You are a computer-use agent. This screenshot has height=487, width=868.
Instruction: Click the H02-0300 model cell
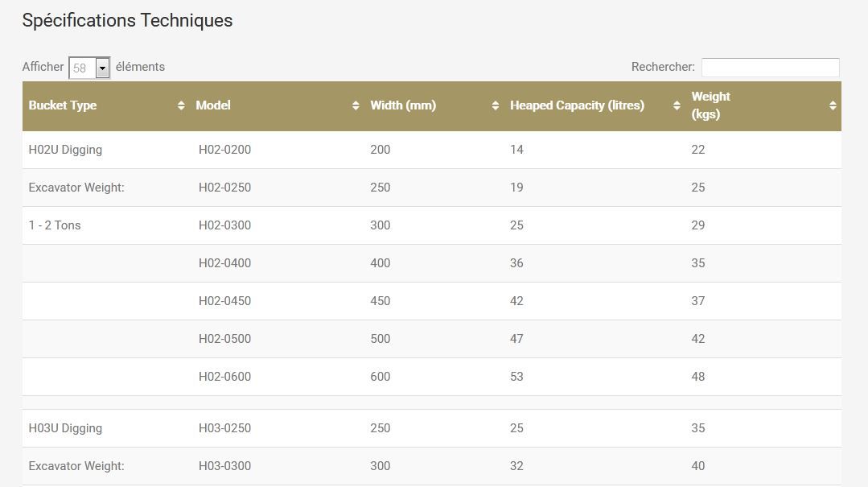click(x=224, y=225)
